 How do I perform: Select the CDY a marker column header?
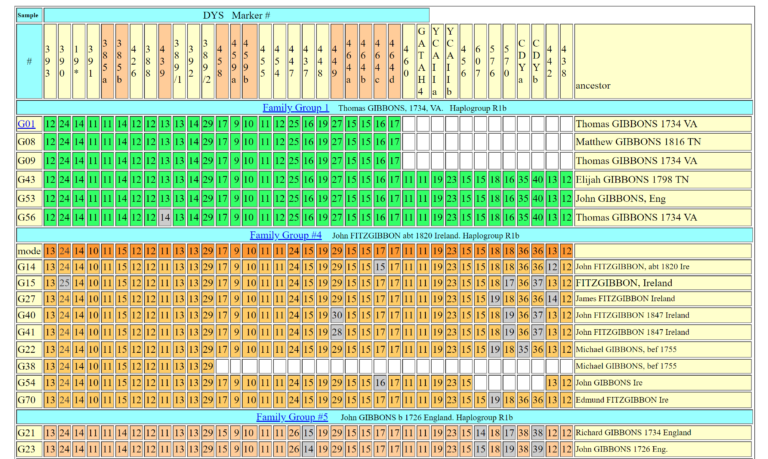[x=522, y=61]
